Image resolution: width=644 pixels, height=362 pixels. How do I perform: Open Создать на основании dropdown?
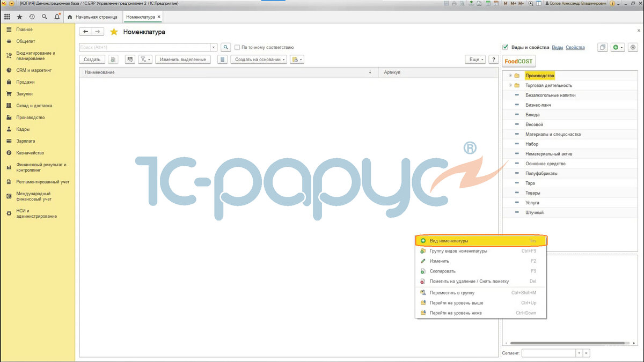tap(259, 60)
